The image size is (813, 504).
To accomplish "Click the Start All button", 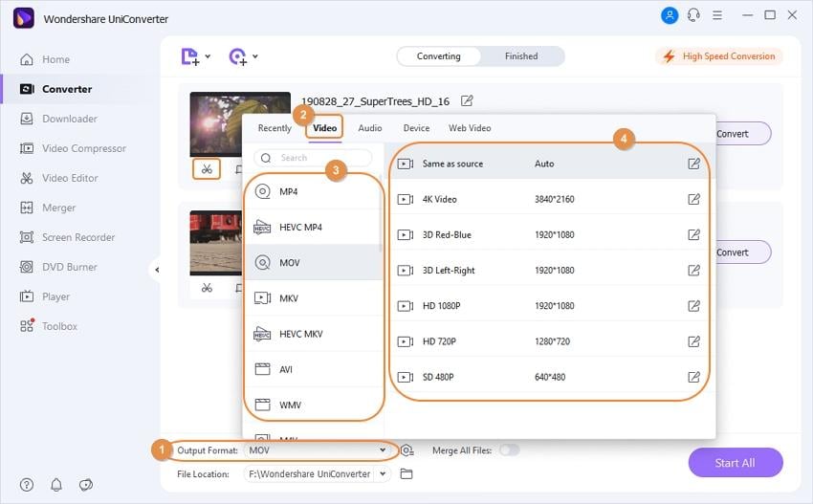I will pos(736,463).
